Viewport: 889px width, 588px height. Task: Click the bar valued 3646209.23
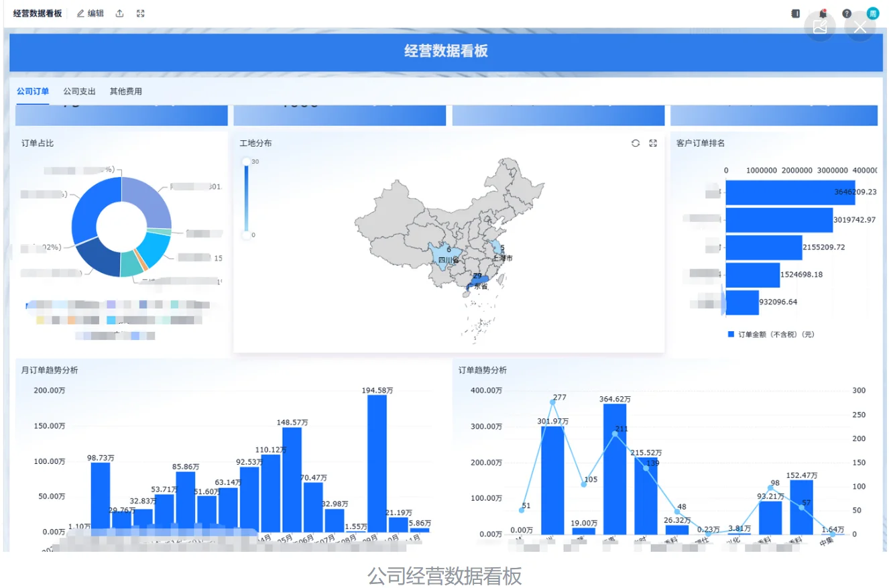click(790, 192)
